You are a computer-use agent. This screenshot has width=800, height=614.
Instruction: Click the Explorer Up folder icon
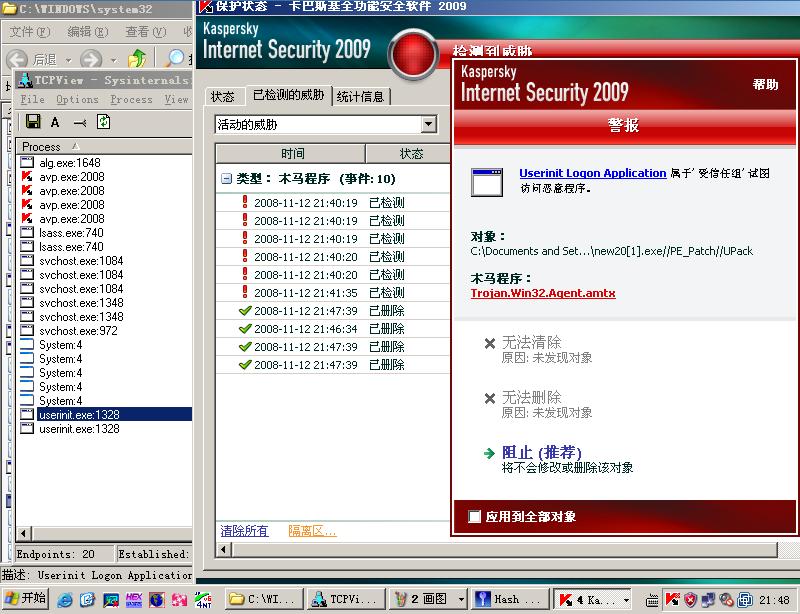[x=136, y=58]
